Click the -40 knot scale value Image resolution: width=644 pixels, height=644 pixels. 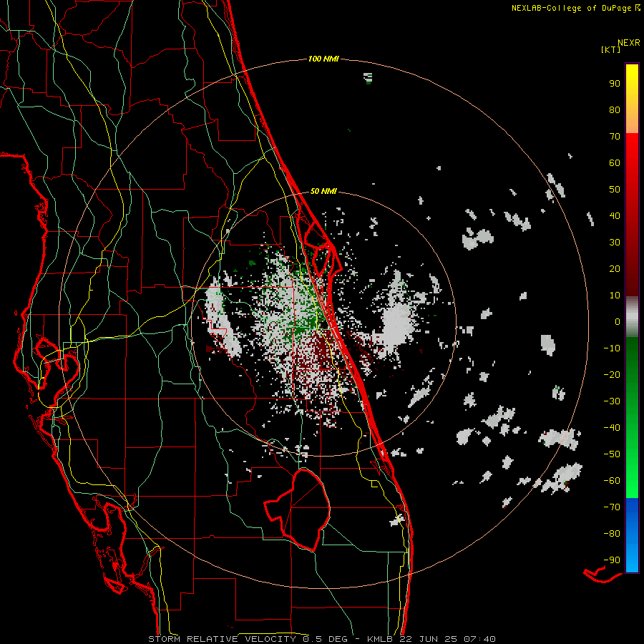coord(612,428)
